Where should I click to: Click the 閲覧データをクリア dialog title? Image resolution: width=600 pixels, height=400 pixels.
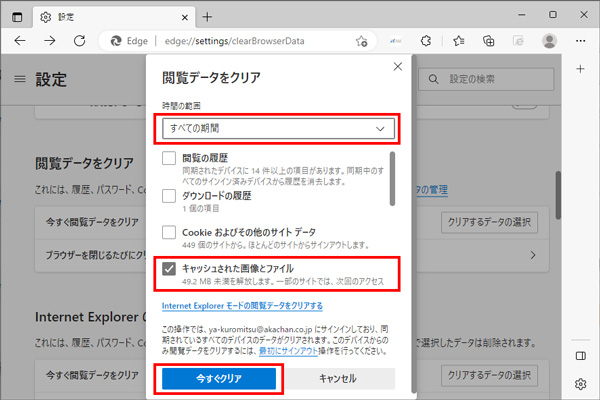[x=211, y=78]
